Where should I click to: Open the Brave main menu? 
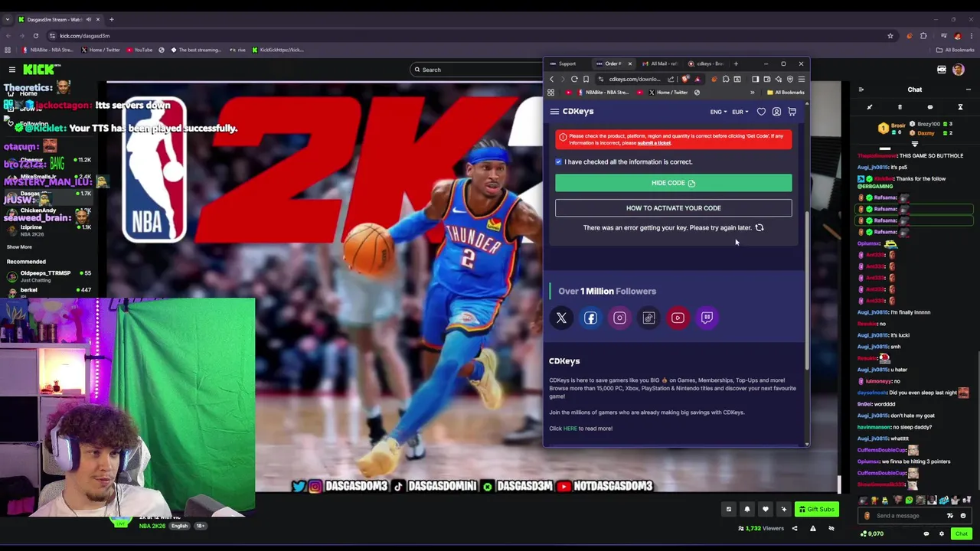802,79
